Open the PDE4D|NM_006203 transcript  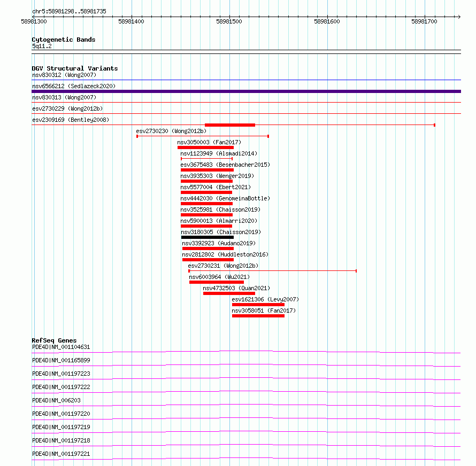coord(57,400)
